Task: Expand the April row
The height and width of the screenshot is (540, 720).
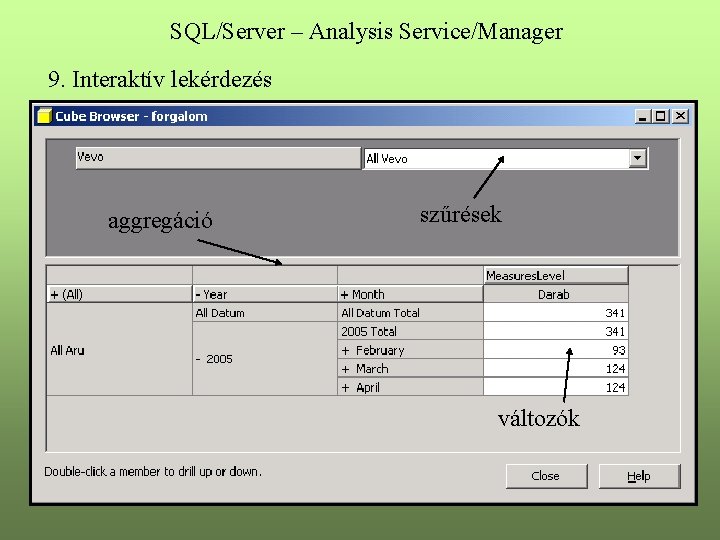Action: [345, 388]
